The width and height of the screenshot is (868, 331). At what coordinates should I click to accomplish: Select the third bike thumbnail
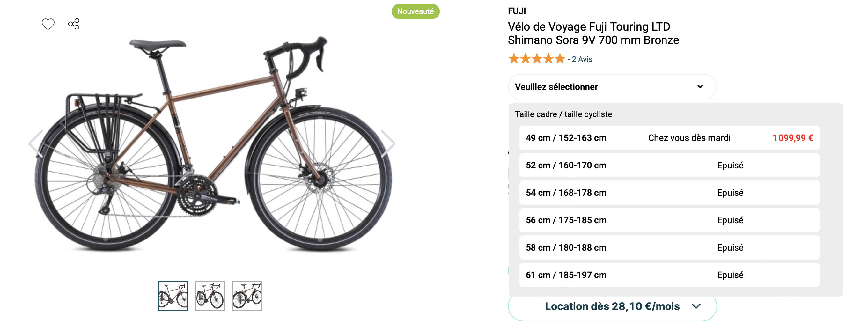pos(247,296)
